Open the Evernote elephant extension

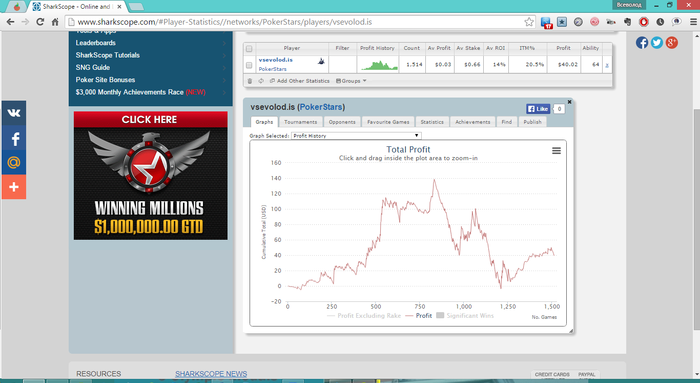point(628,21)
